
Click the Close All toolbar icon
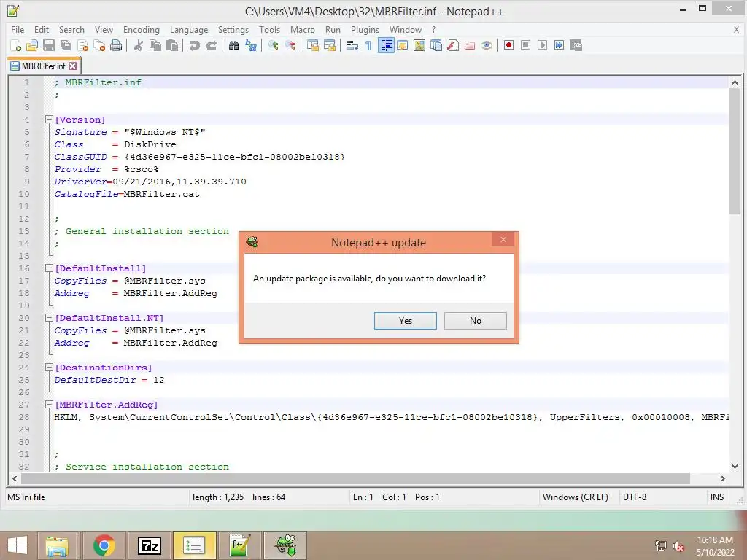[99, 45]
